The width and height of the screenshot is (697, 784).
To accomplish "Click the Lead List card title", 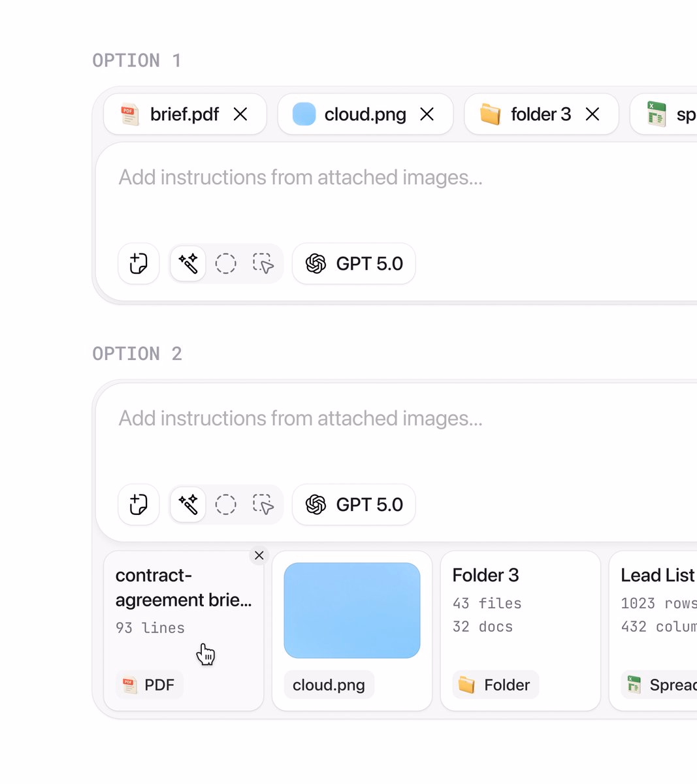I will click(x=658, y=576).
